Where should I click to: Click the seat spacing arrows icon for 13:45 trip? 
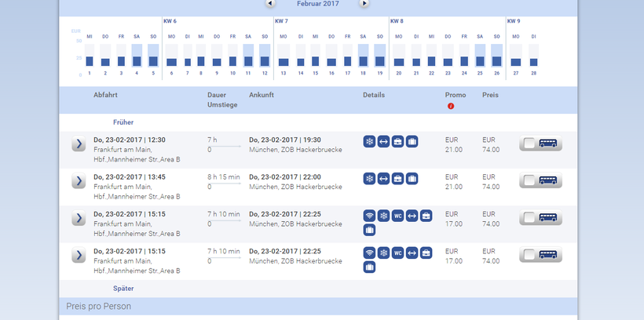pos(383,179)
